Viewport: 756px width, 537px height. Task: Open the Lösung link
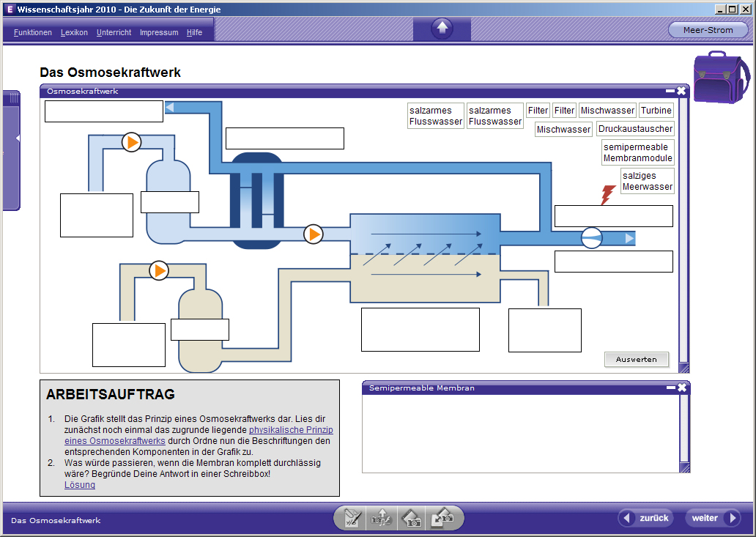coord(80,485)
